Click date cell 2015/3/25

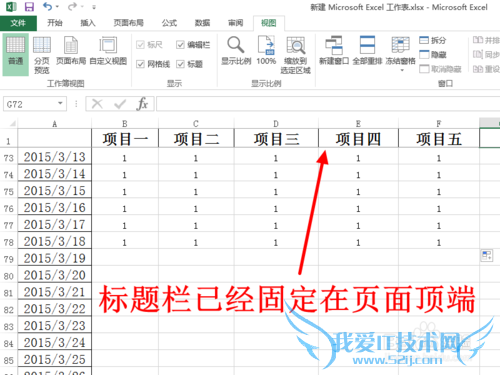(x=55, y=359)
